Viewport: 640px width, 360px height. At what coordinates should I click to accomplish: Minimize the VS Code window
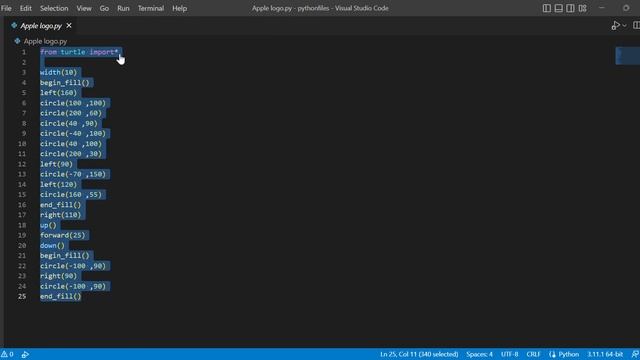tap(602, 8)
